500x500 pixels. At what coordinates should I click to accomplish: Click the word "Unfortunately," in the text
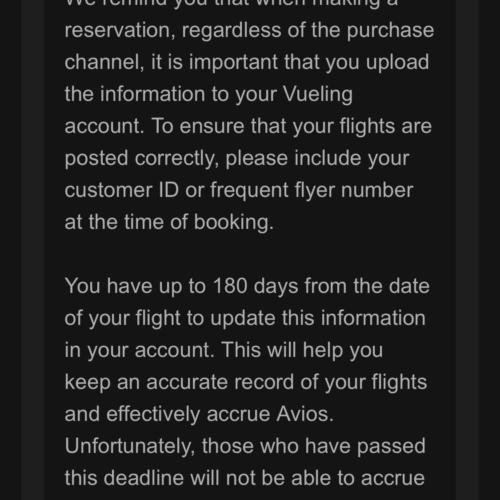point(130,447)
